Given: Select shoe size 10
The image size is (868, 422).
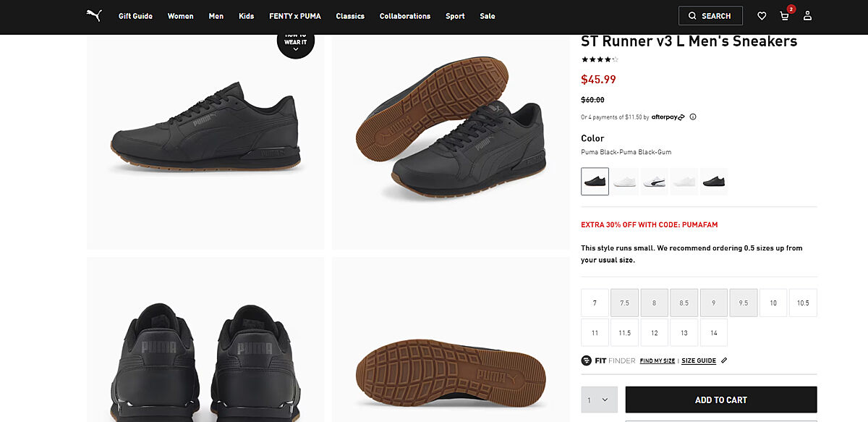Looking at the screenshot, I should 773,303.
